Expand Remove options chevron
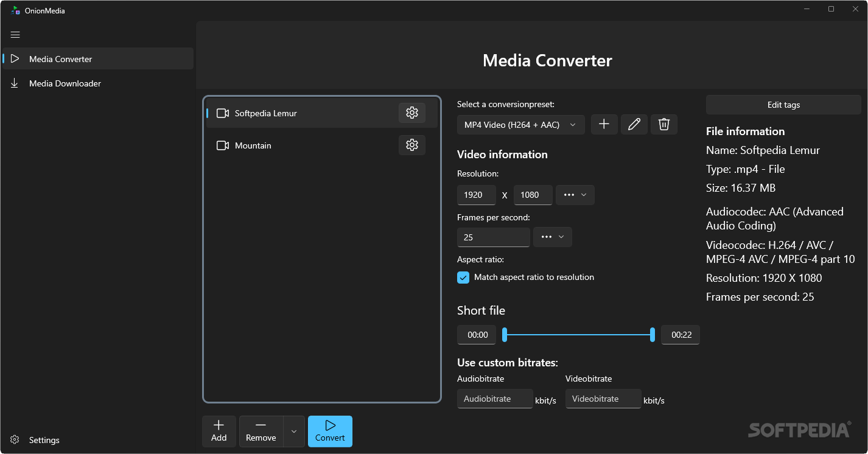Image resolution: width=868 pixels, height=454 pixels. (x=294, y=431)
